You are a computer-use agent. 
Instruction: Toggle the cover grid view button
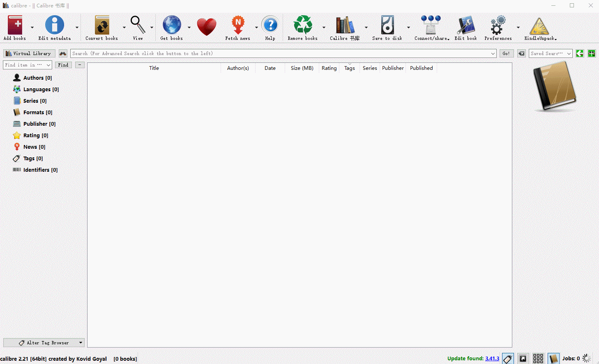click(x=538, y=359)
